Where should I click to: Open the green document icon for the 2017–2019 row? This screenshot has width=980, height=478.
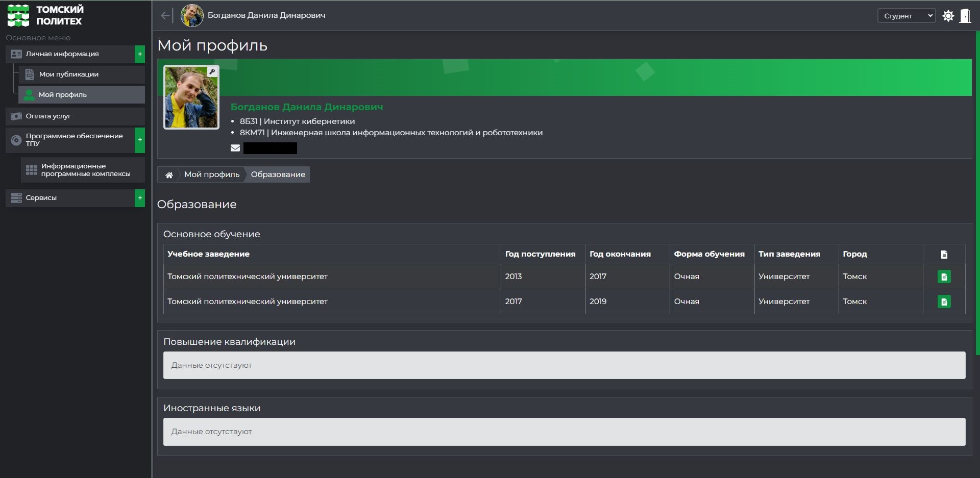944,301
